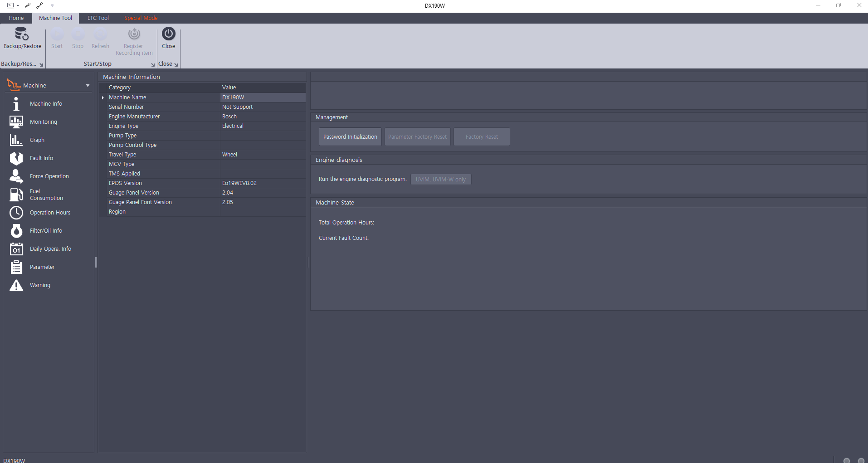The width and height of the screenshot is (868, 463).
Task: Select the Warning triangle icon
Action: pos(16,285)
